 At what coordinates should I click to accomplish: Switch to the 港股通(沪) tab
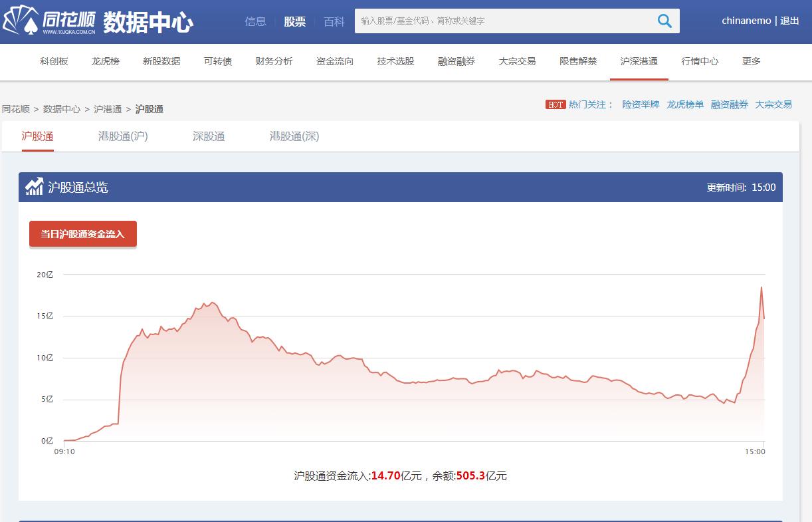tap(123, 136)
